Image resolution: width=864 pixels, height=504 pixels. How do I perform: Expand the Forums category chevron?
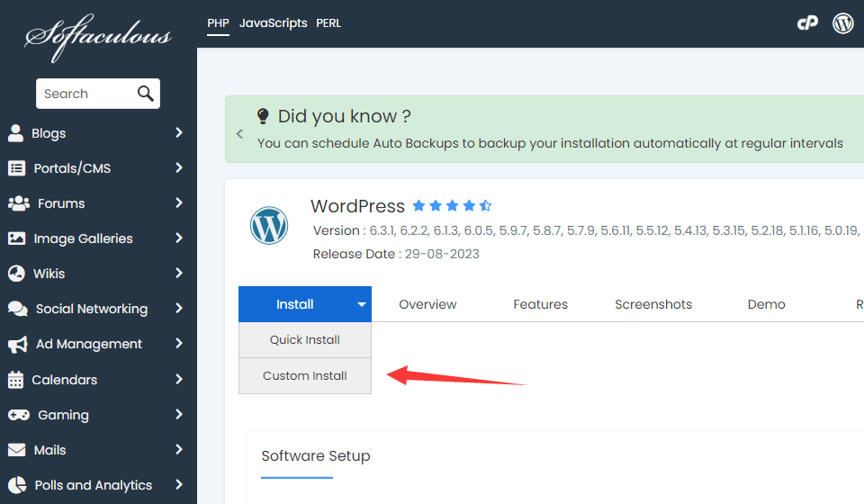pyautogui.click(x=179, y=203)
